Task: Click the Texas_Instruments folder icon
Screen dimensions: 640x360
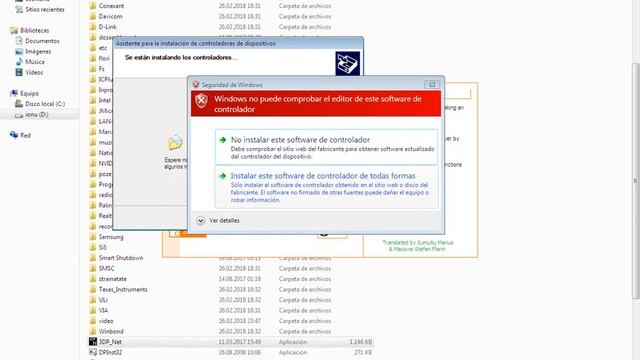Action: (93, 289)
